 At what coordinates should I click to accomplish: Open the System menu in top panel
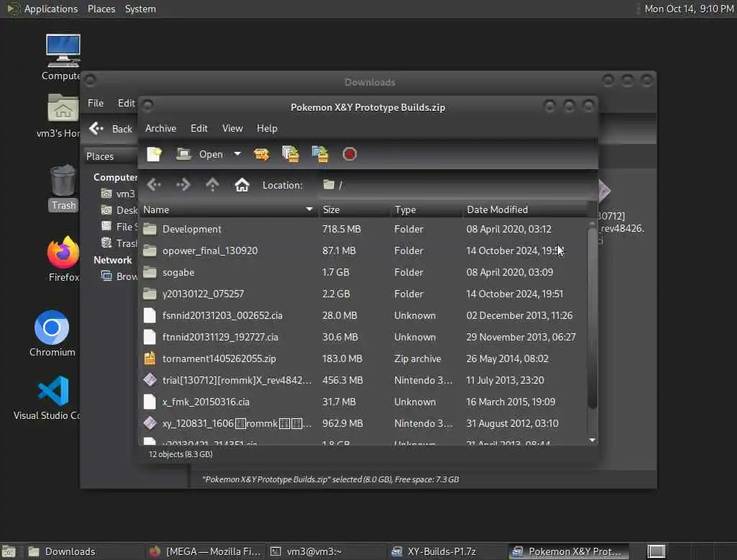point(140,9)
